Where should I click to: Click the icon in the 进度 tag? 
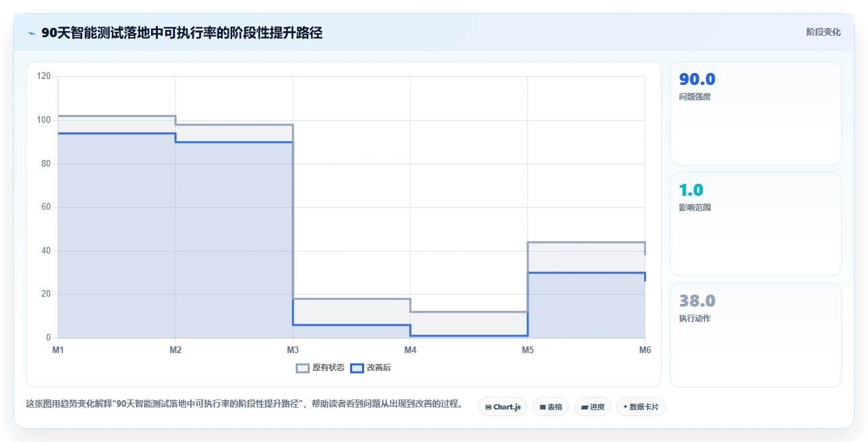(x=585, y=407)
